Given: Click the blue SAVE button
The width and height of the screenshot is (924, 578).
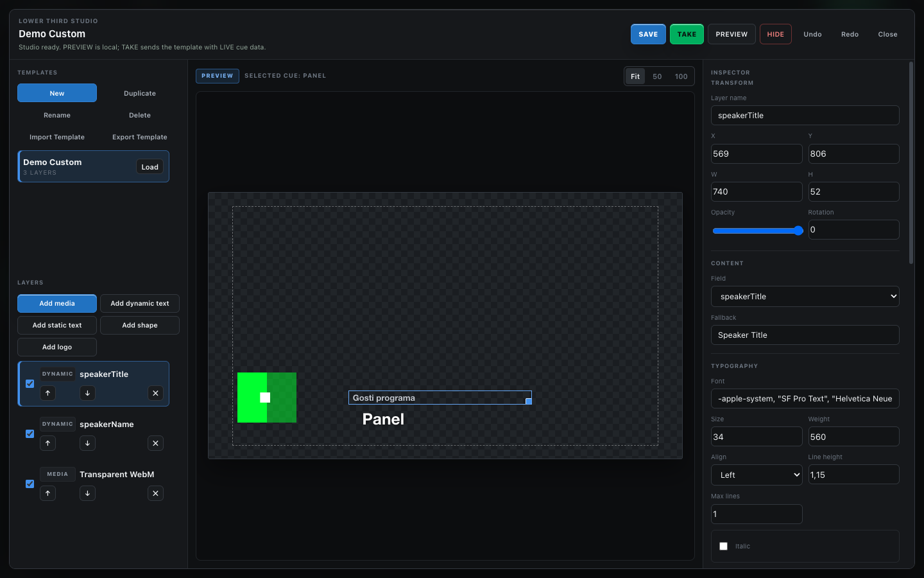Looking at the screenshot, I should (648, 34).
